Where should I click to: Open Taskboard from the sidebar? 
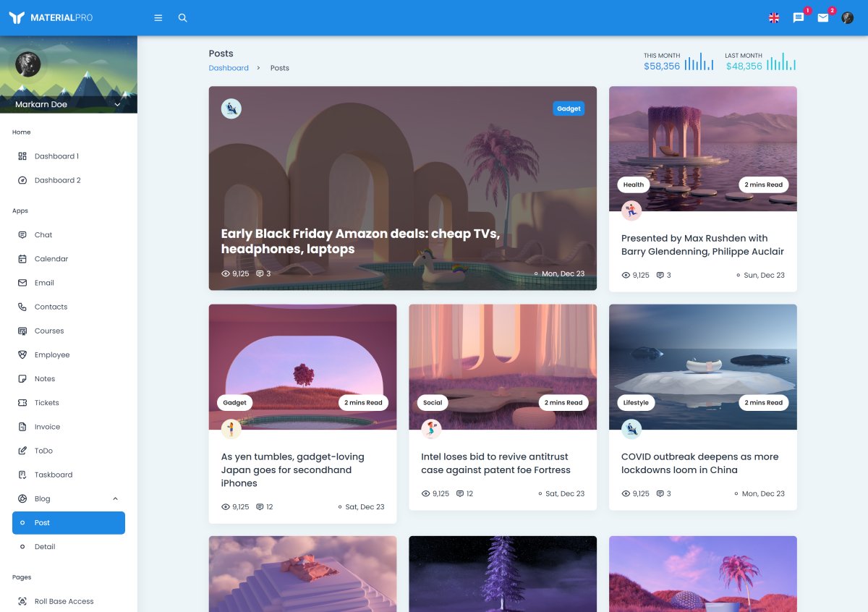tap(54, 475)
